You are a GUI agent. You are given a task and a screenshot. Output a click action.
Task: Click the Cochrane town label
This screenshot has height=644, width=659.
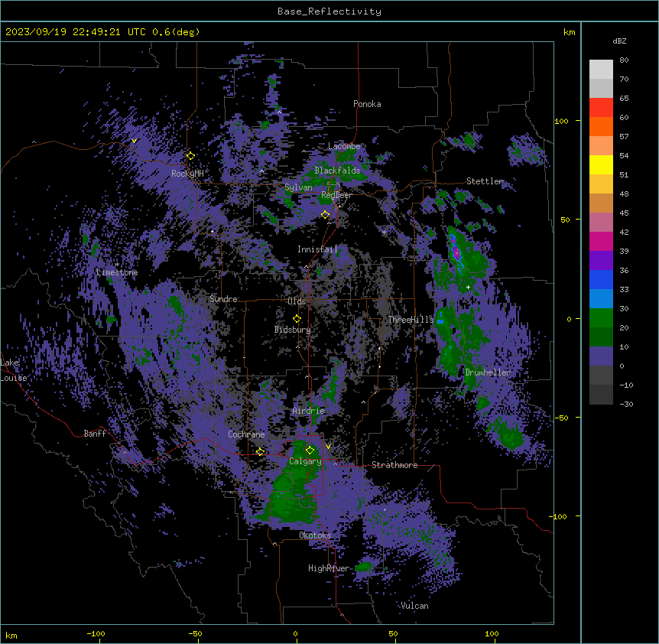click(x=246, y=434)
